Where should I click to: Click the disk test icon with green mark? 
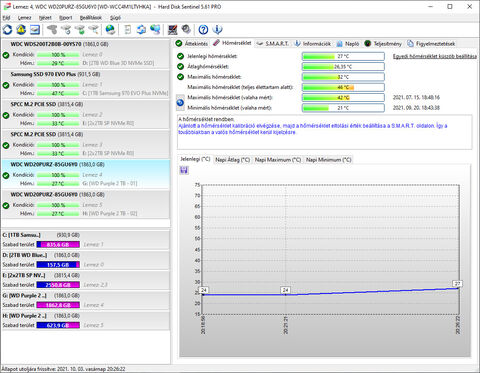80,30
